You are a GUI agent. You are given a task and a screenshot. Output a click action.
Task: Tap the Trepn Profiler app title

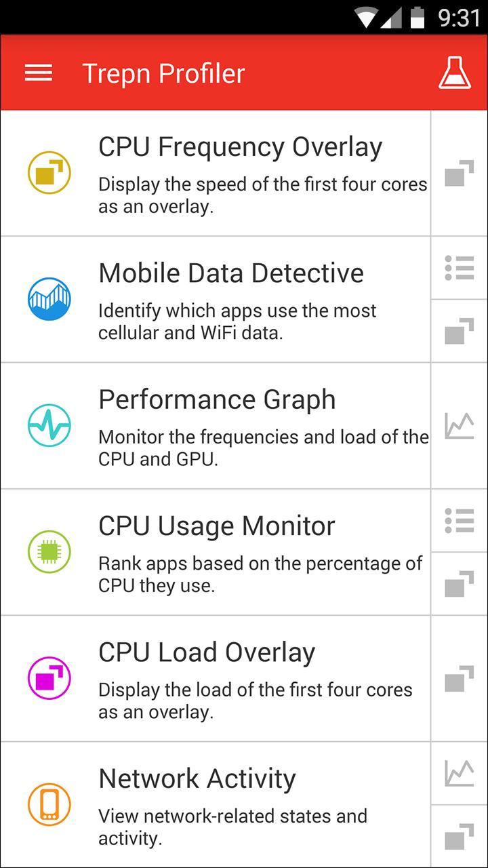(163, 73)
